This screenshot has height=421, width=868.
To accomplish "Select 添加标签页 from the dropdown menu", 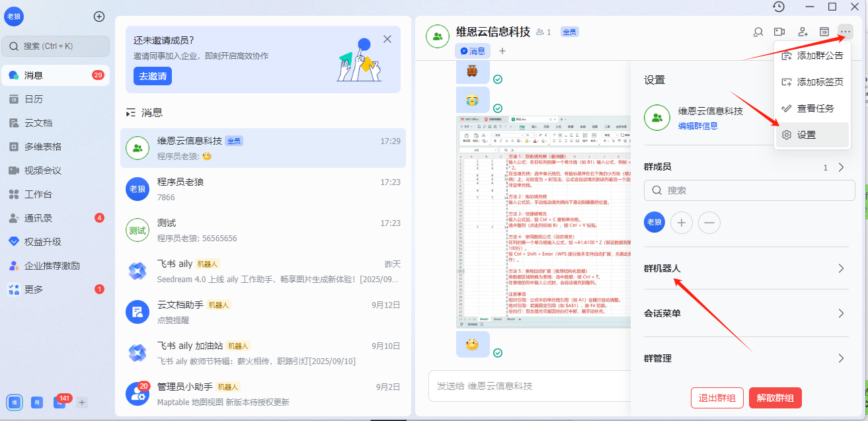I will 813,82.
